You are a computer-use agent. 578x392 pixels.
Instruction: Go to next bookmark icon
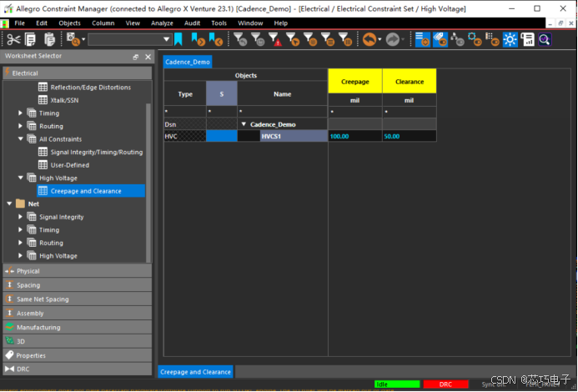[198, 39]
